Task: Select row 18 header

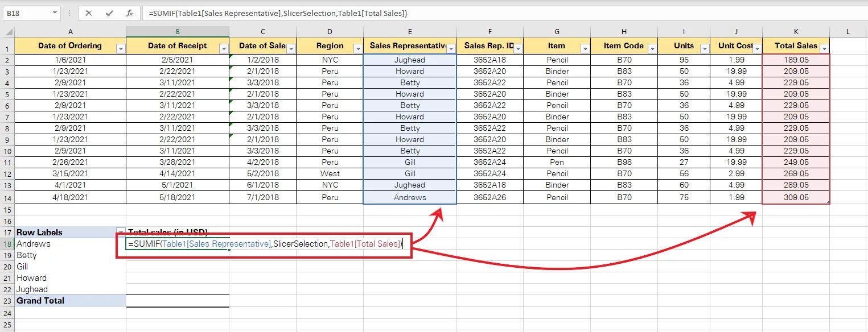Action: pyautogui.click(x=7, y=244)
